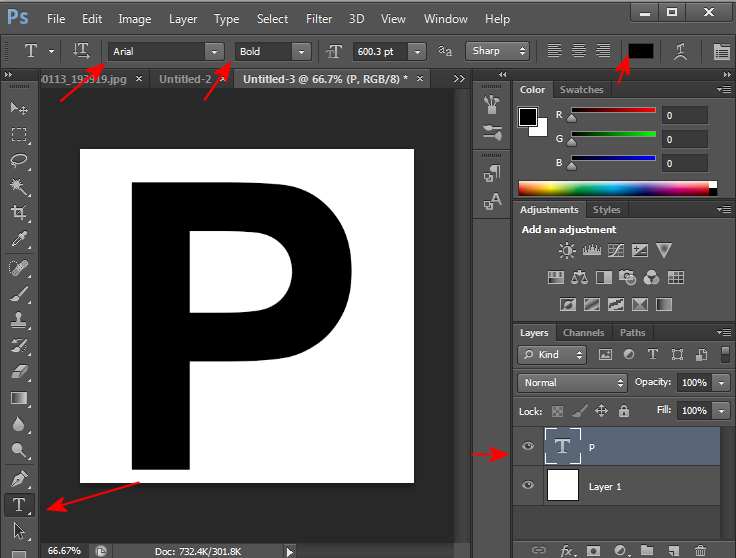Select the Horizontal Type tool
The width and height of the screenshot is (736, 558).
coord(19,505)
